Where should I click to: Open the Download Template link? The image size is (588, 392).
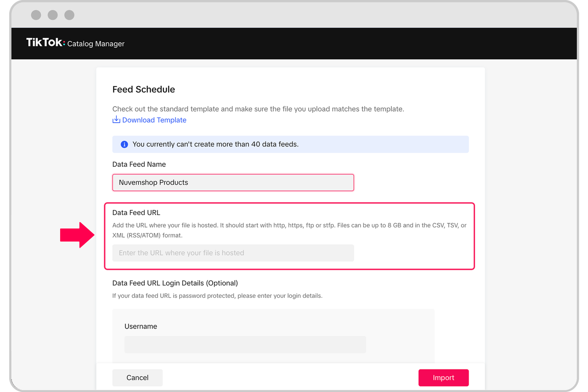[154, 120]
